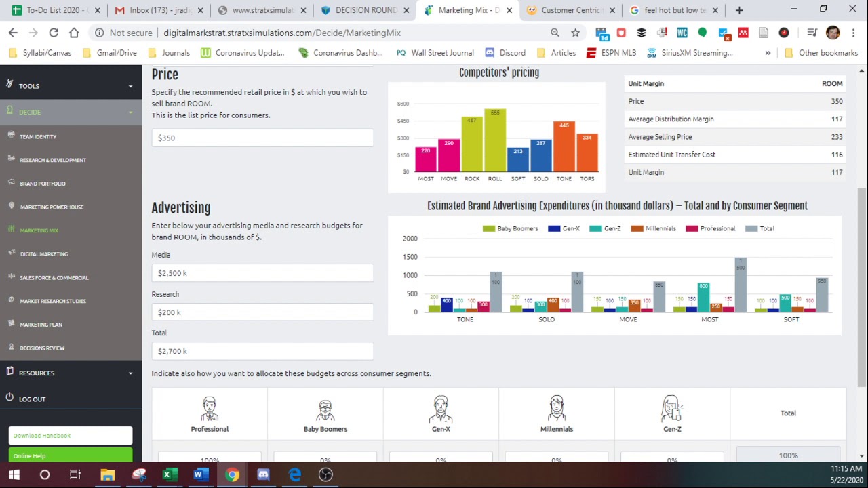Click the Total advertising budget field
868x488 pixels.
262,351
